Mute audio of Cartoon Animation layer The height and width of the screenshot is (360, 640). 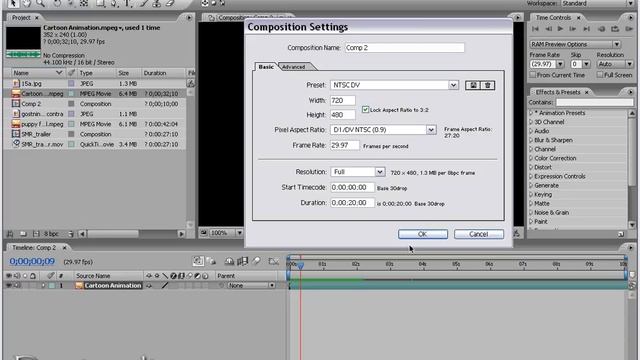[17, 285]
